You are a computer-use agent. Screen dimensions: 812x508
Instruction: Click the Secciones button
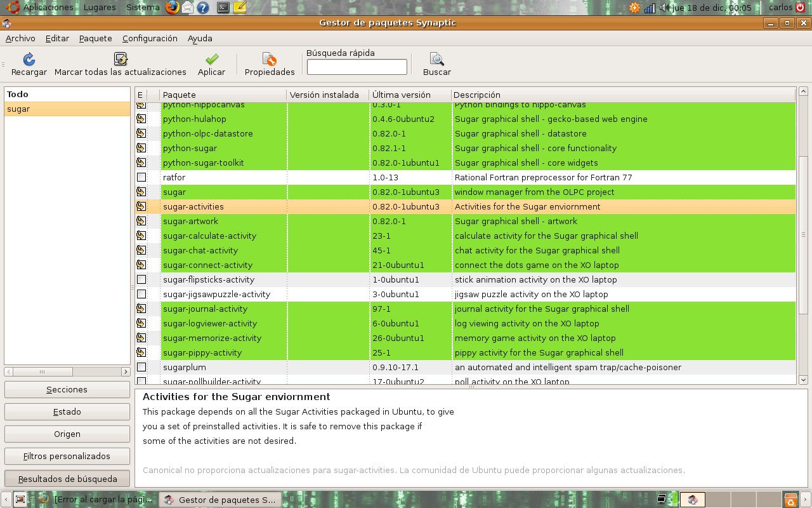click(67, 389)
